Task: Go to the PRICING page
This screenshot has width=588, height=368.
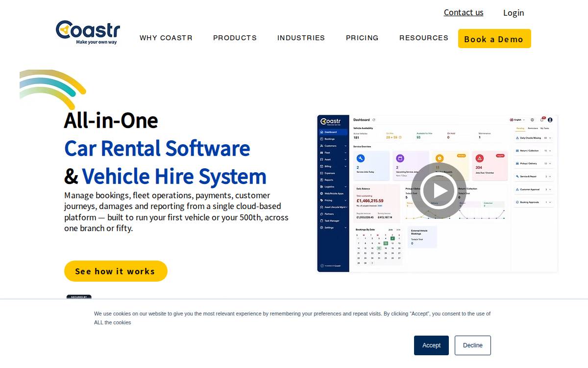Action: coord(362,38)
